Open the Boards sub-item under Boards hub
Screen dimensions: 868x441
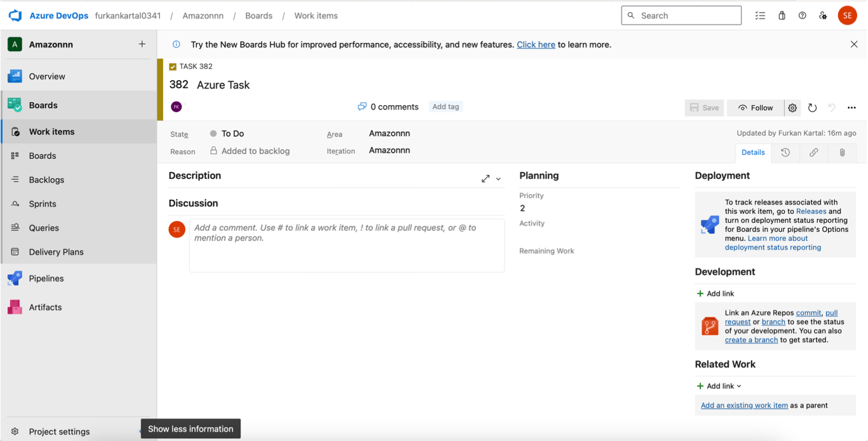[79, 155]
